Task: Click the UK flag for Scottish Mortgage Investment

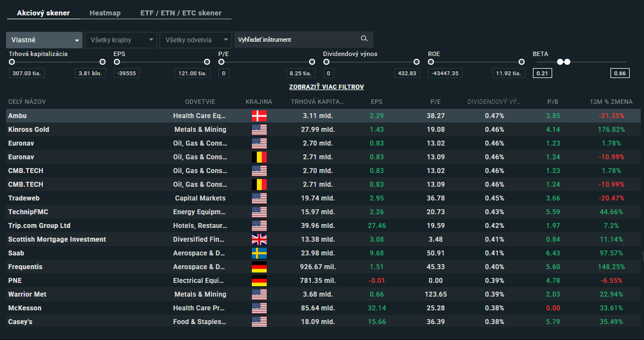Action: point(259,239)
